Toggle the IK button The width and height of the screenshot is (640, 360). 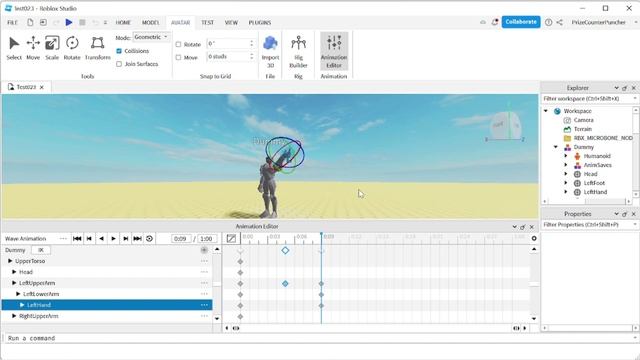tap(41, 250)
